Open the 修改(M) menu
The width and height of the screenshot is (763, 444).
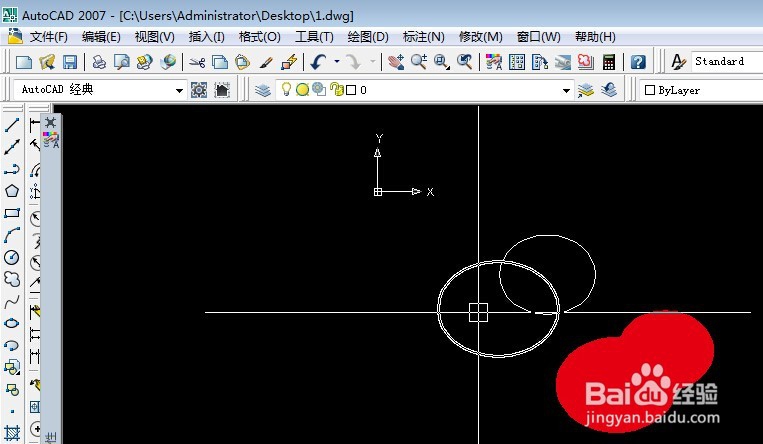[x=480, y=37]
